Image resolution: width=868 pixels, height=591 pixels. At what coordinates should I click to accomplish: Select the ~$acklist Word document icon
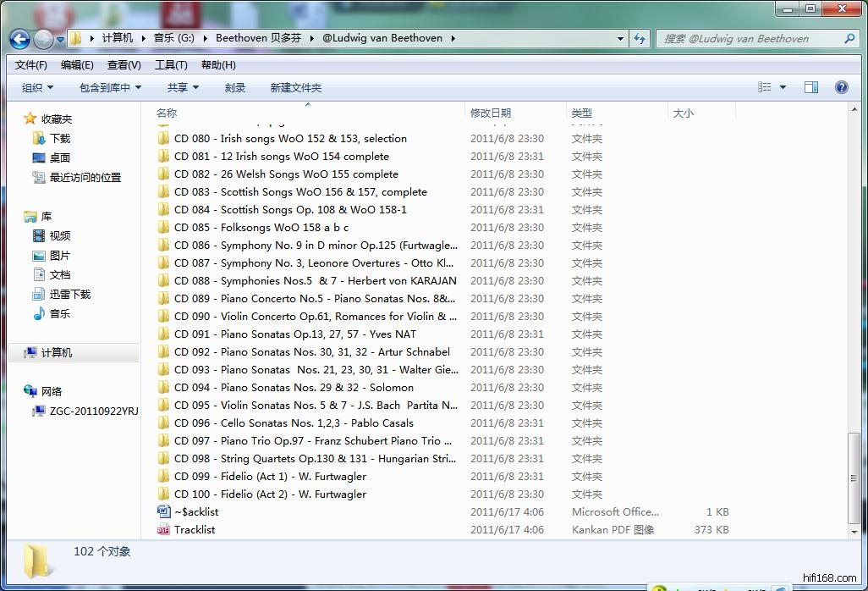click(x=163, y=512)
